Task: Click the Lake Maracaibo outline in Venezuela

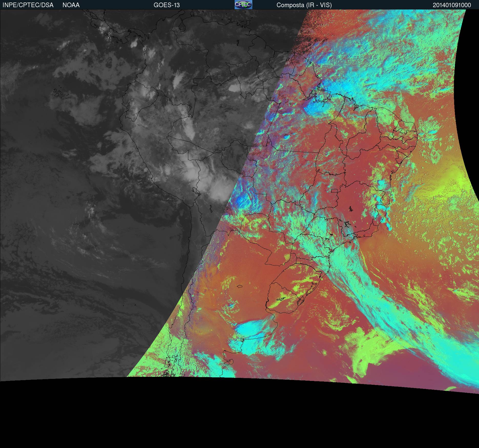Action: coord(182,26)
